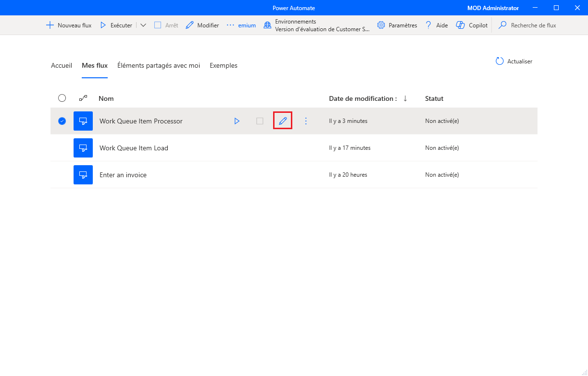The width and height of the screenshot is (588, 376).
Task: Switch to the Accueil tab
Action: pos(62,65)
